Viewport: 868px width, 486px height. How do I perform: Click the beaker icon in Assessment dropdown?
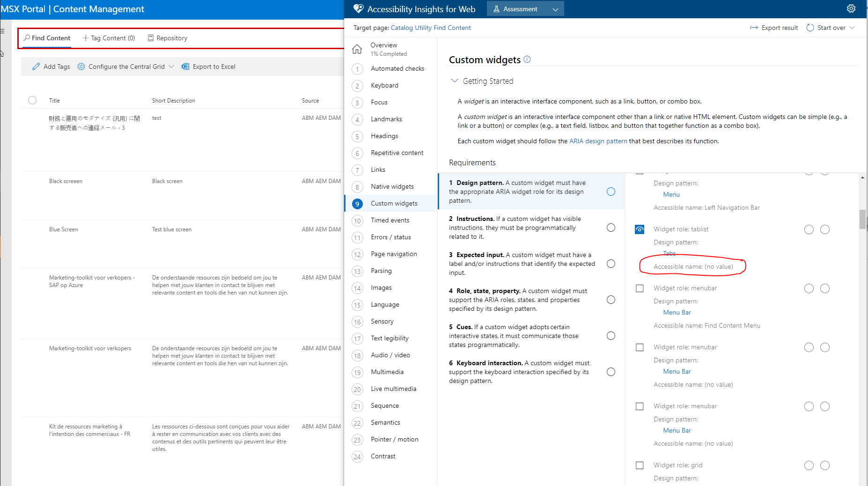[x=497, y=9]
